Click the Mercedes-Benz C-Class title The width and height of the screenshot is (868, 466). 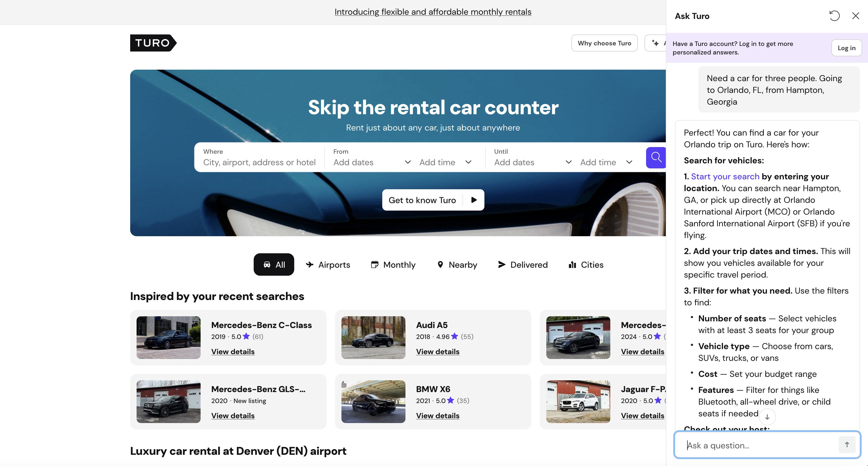pos(261,325)
